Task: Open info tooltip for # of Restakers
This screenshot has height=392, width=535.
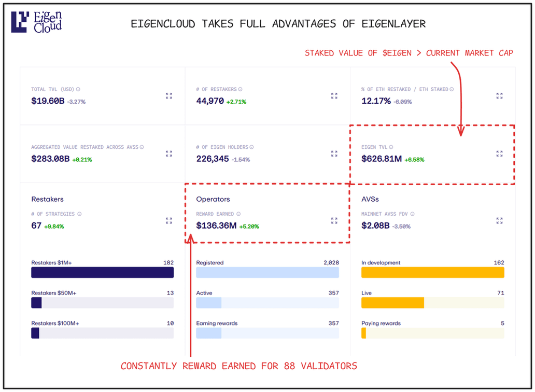Action: tap(240, 89)
